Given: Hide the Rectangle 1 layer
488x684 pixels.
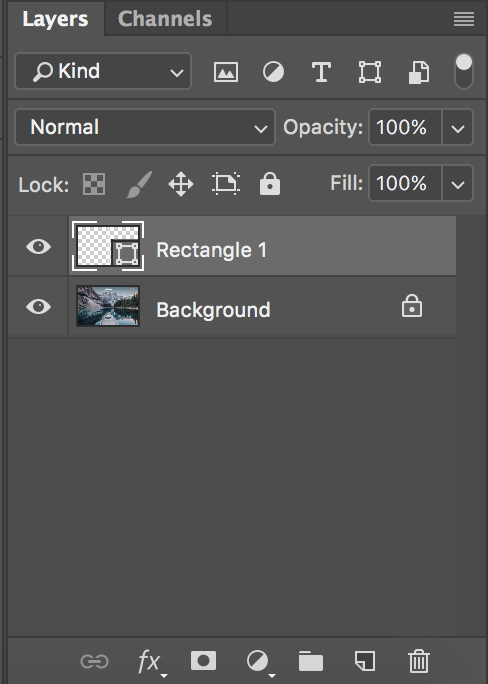Looking at the screenshot, I should coord(38,246).
